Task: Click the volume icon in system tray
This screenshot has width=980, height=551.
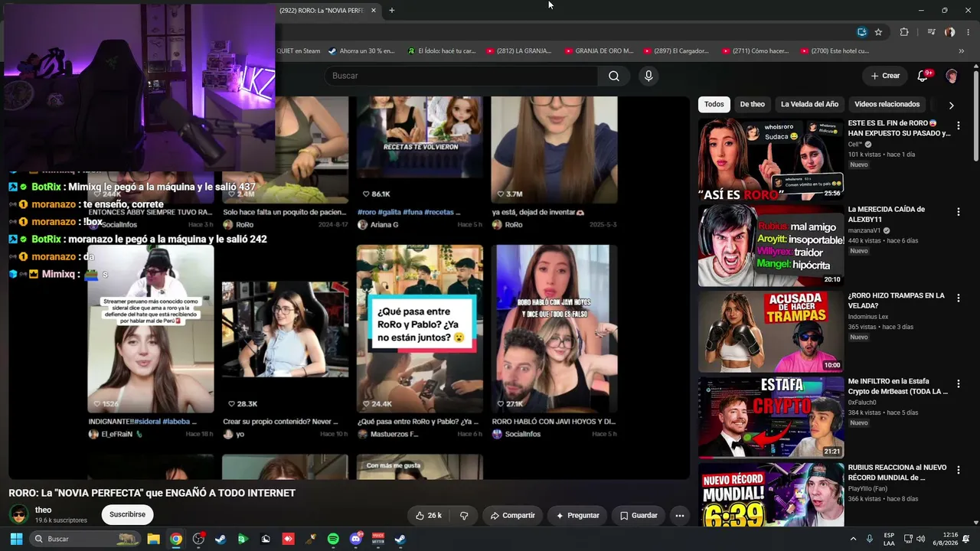Action: pos(920,539)
